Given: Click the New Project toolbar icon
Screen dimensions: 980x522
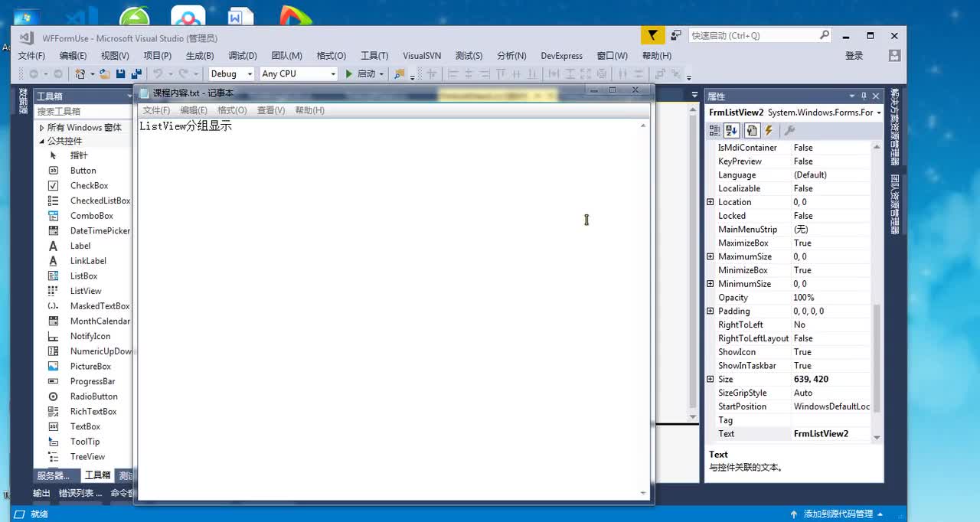Looking at the screenshot, I should (x=80, y=73).
